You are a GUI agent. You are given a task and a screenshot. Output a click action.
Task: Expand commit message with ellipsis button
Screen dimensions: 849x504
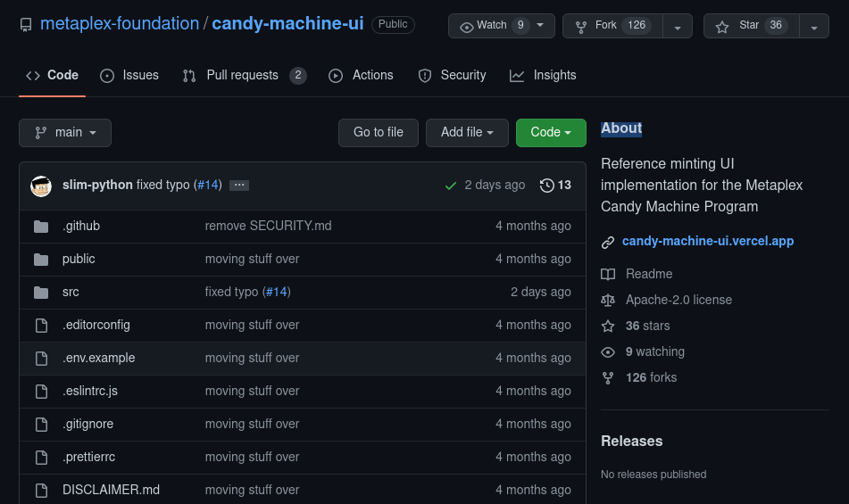[x=238, y=186]
